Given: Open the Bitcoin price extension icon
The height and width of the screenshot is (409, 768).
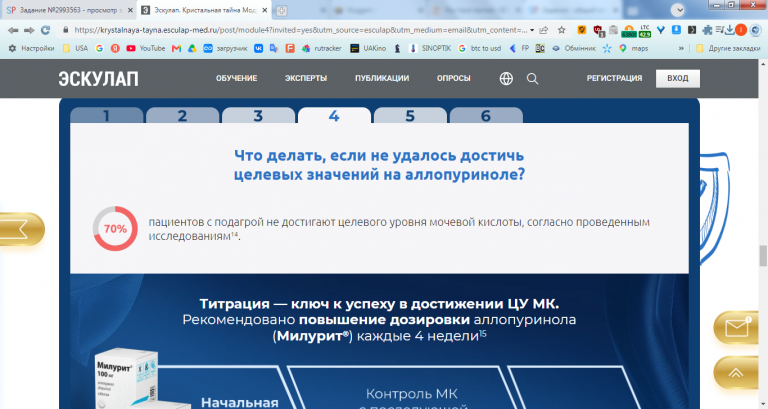Looking at the screenshot, I should point(629,31).
